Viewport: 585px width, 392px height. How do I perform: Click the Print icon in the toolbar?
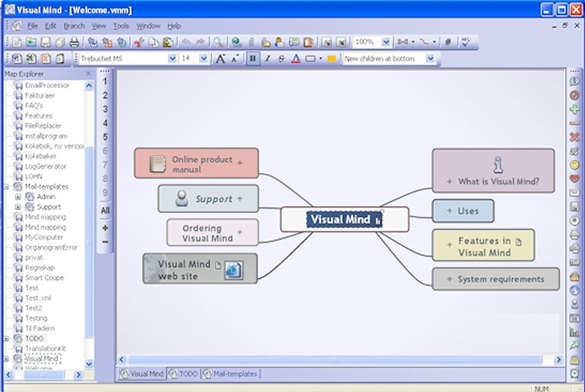pyautogui.click(x=75, y=42)
